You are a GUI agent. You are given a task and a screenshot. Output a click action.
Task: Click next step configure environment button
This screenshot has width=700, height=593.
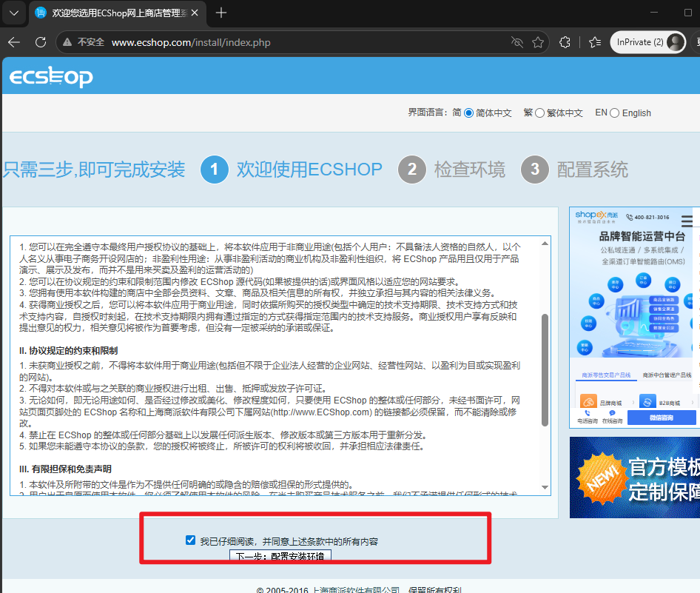pos(280,557)
